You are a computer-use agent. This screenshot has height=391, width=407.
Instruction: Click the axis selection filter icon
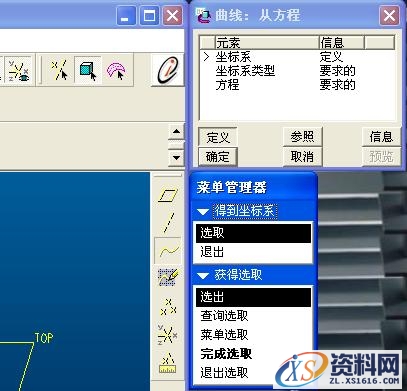[59, 70]
